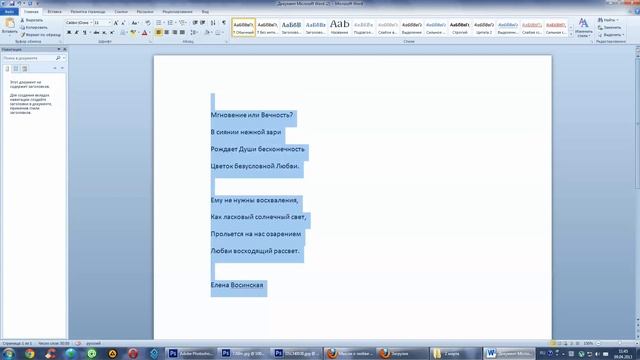Open the Файл (File) tab
The image size is (640, 360).
point(9,12)
